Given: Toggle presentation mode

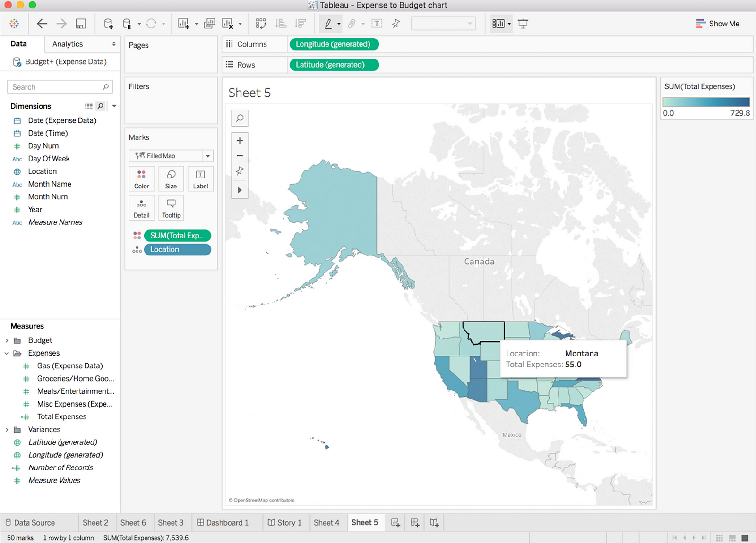Looking at the screenshot, I should (x=523, y=24).
